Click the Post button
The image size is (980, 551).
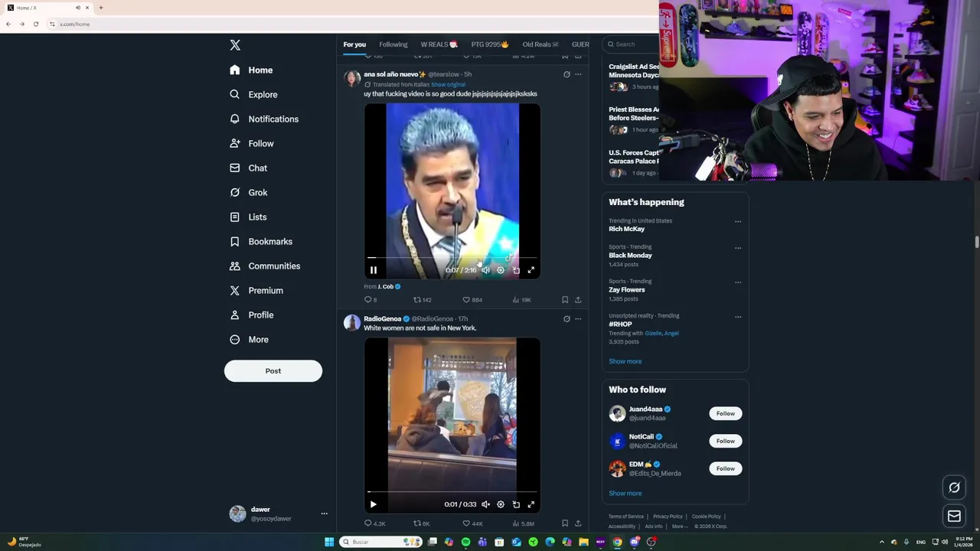coord(273,370)
